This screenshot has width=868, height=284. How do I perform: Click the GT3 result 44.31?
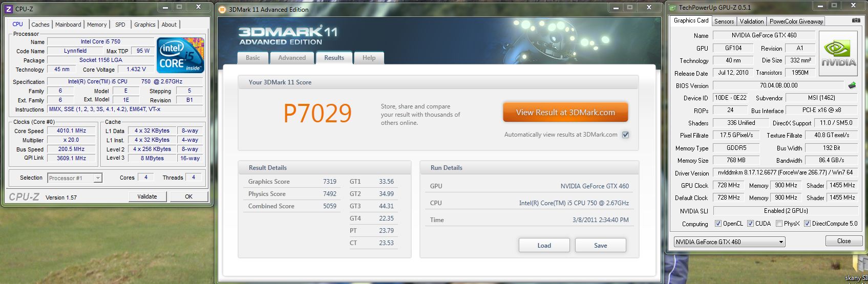386,206
